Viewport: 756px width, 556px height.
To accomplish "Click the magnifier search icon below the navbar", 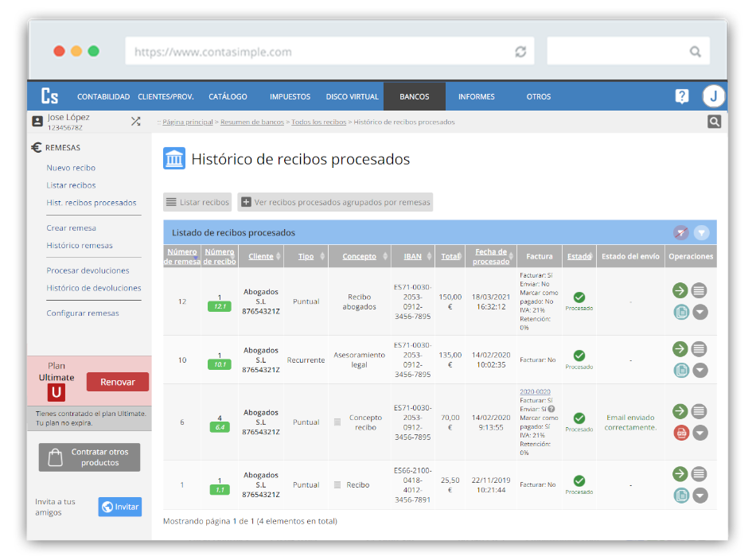I will pyautogui.click(x=714, y=122).
